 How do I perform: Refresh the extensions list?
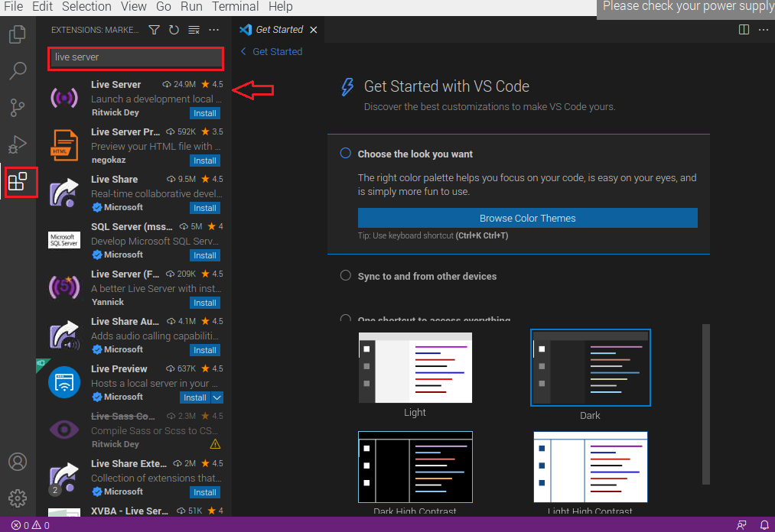coord(174,30)
